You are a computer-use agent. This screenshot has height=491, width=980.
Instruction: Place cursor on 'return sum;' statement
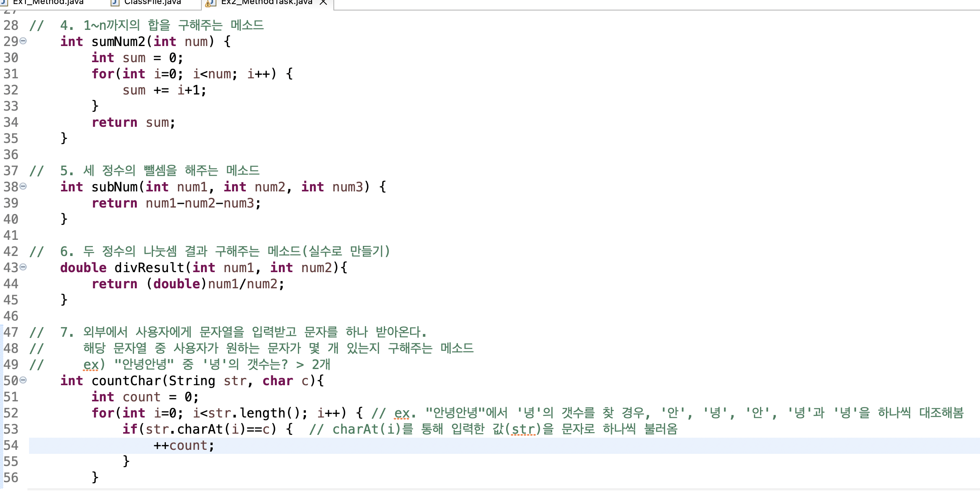133,122
